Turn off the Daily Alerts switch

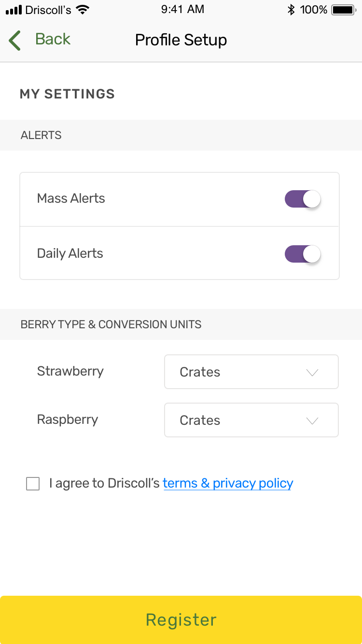pyautogui.click(x=303, y=254)
